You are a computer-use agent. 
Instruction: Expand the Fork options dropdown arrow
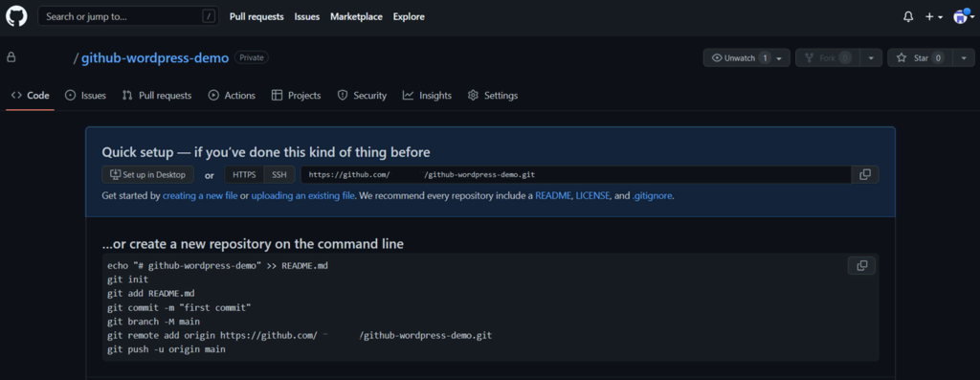point(871,57)
